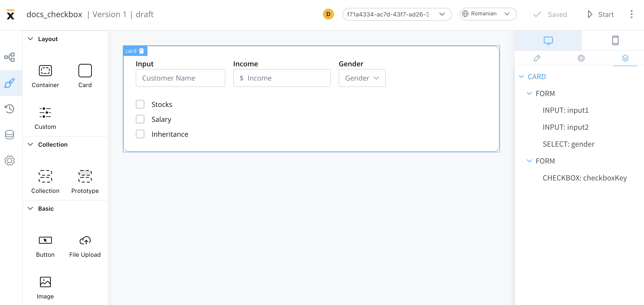Click the card tag label
The image size is (644, 305).
(131, 51)
